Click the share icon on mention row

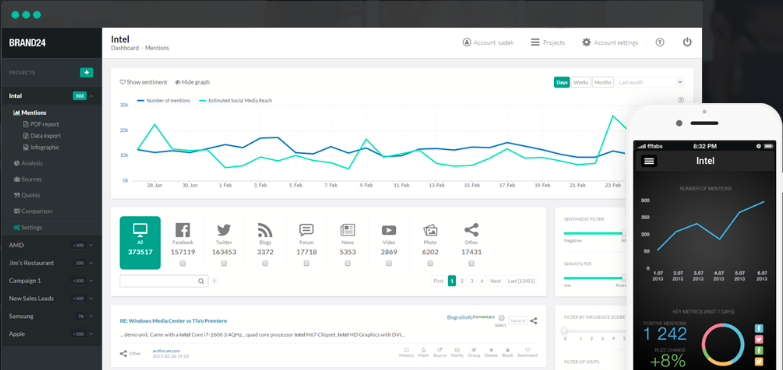pyautogui.click(x=533, y=321)
